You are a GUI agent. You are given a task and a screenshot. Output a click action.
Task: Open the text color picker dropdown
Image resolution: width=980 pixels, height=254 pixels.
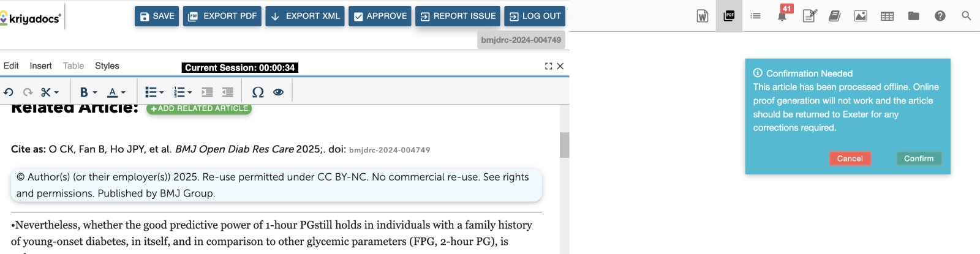[123, 92]
